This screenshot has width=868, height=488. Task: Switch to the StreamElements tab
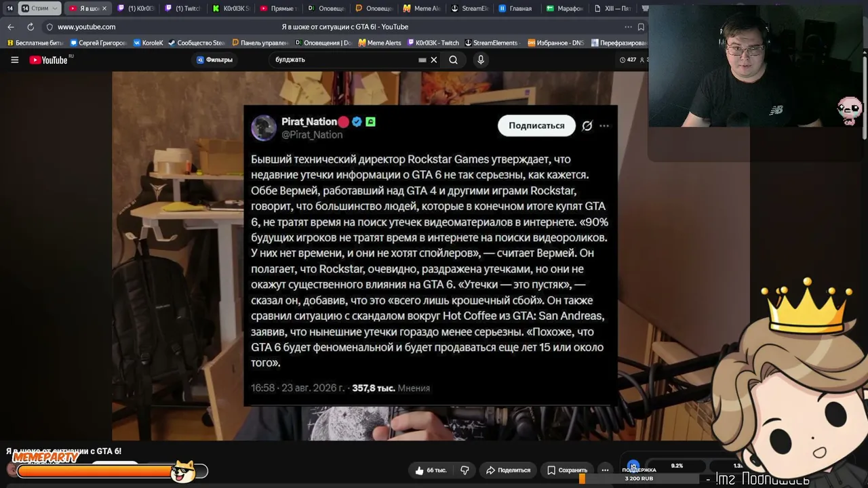(x=469, y=9)
